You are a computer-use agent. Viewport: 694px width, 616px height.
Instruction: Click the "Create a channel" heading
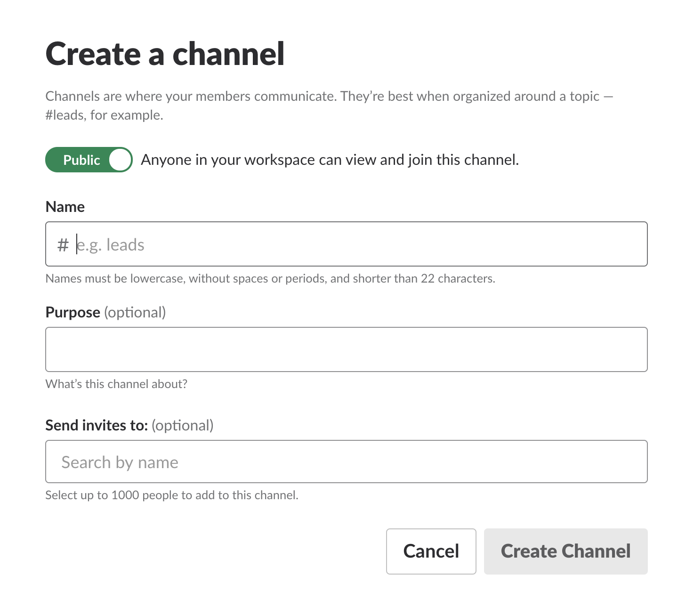pos(165,54)
